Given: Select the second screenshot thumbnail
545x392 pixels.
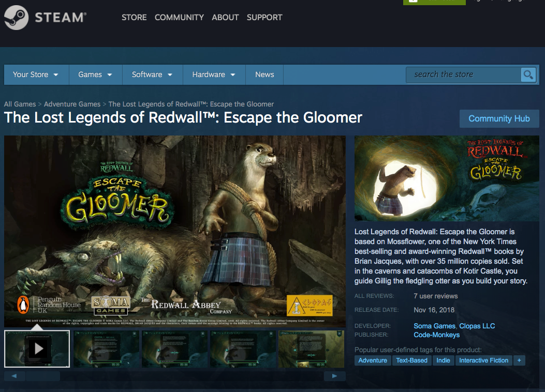Looking at the screenshot, I should [x=106, y=349].
